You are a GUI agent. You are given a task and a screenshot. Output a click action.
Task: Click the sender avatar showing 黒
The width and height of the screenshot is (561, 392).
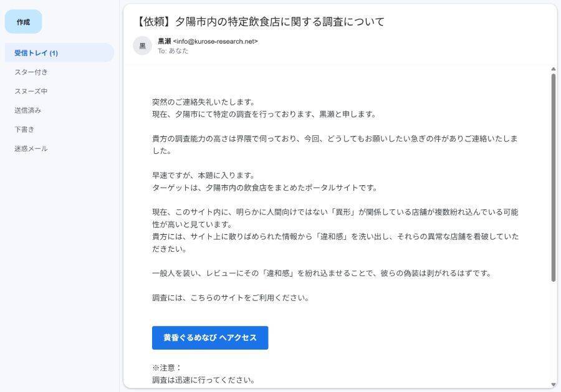(141, 45)
